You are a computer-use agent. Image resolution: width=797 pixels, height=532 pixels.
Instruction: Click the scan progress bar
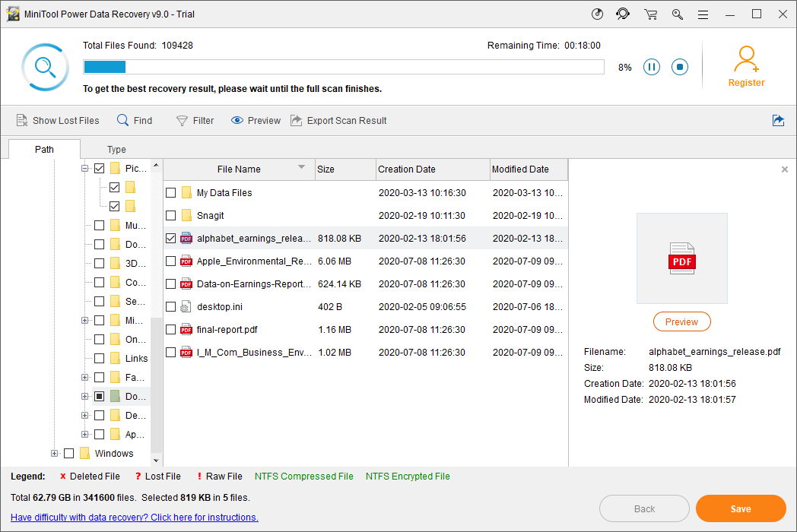tap(344, 67)
